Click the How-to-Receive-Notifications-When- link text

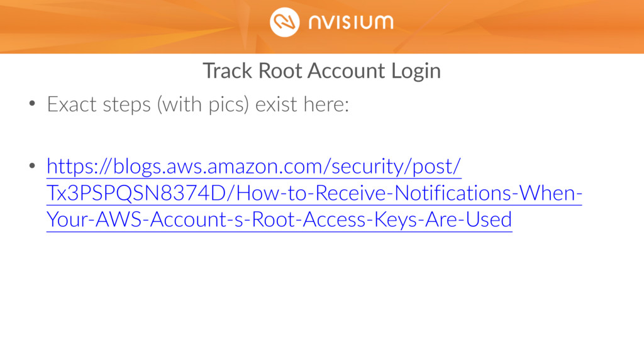pyautogui.click(x=409, y=194)
